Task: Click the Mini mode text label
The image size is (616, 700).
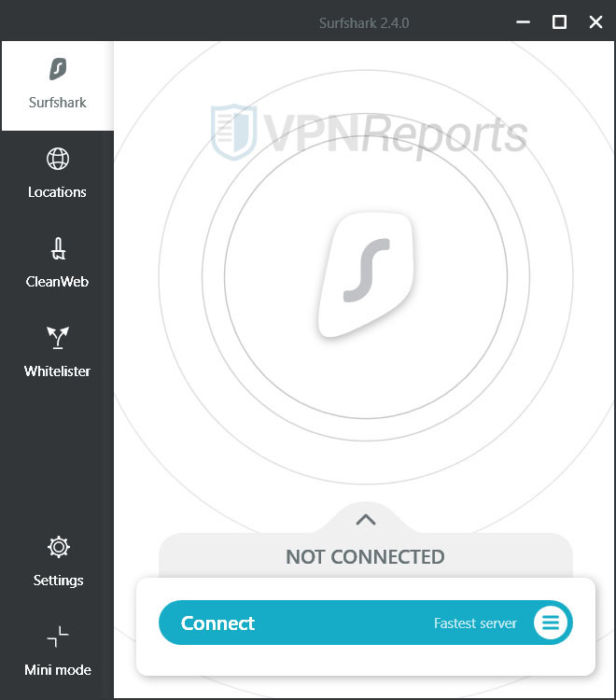Action: coord(58,669)
